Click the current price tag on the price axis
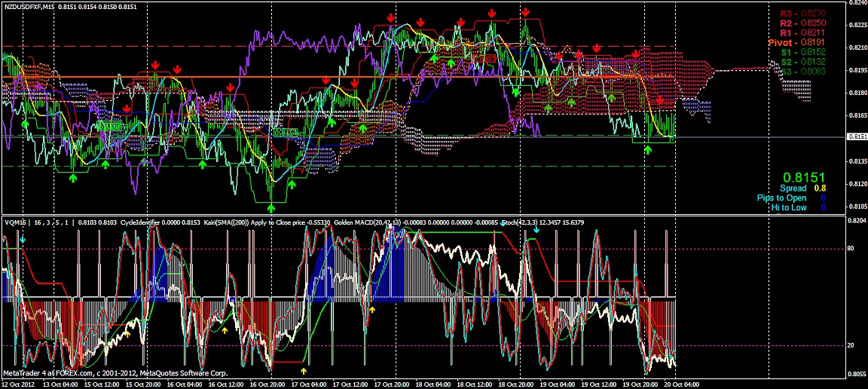 click(857, 137)
